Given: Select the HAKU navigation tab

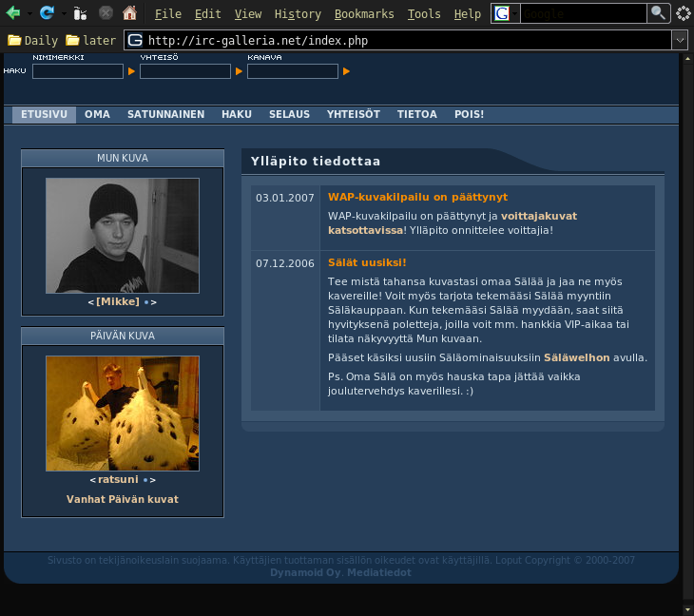Looking at the screenshot, I should (x=237, y=115).
